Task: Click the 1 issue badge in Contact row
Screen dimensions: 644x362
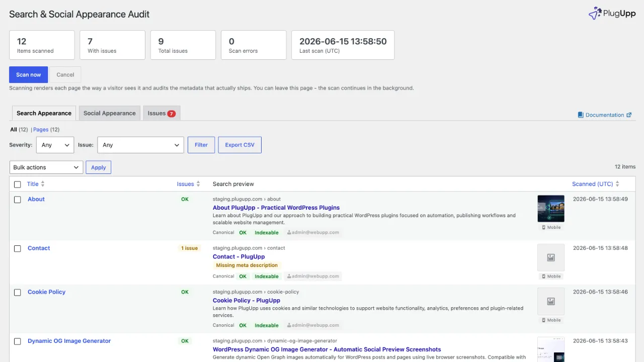Action: pos(190,248)
